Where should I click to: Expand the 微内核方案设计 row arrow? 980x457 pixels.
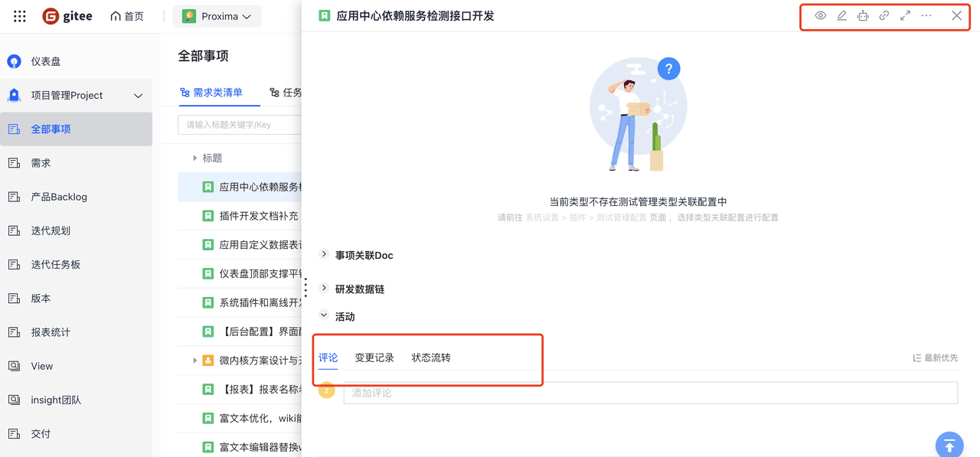click(x=195, y=361)
